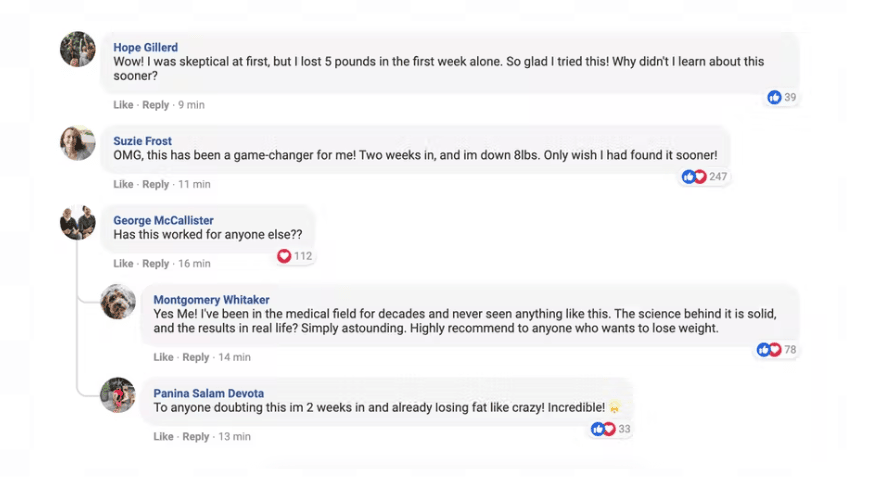This screenshot has height=490, width=872.
Task: Open Montgomery Whitaker's dog avatar
Action: [118, 302]
